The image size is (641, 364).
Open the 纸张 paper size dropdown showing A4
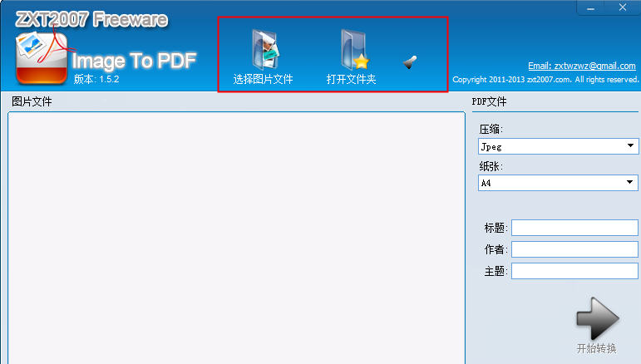[558, 183]
